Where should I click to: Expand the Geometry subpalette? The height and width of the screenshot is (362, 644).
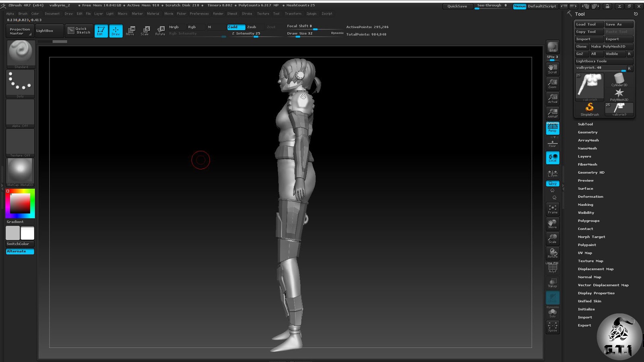588,132
